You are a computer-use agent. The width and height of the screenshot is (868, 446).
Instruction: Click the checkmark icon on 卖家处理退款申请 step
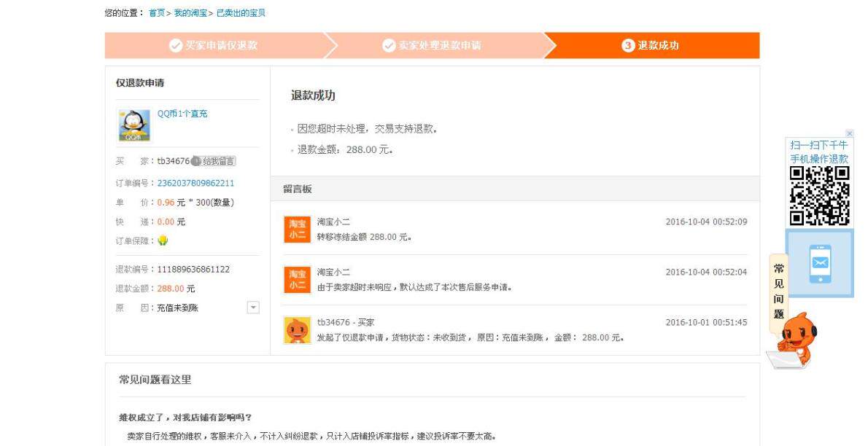pos(390,45)
